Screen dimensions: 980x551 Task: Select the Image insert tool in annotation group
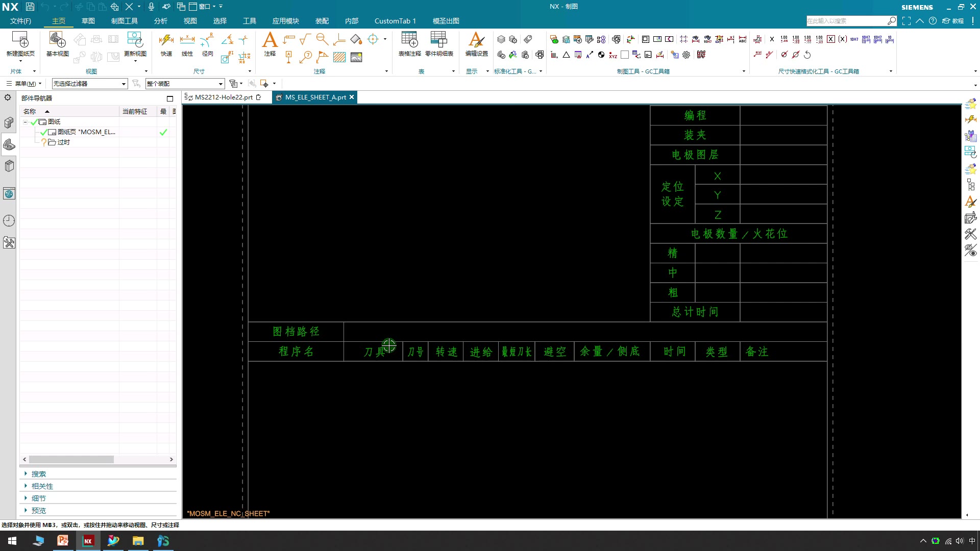356,57
